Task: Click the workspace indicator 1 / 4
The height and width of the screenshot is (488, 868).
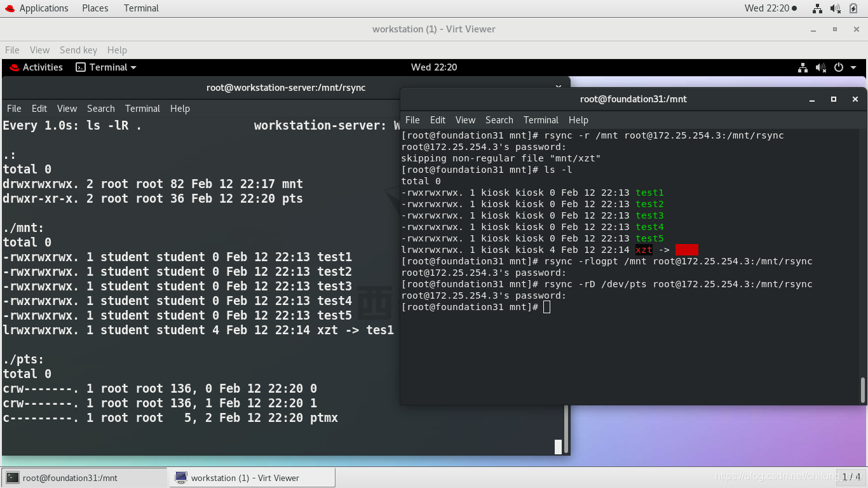Action: point(851,477)
